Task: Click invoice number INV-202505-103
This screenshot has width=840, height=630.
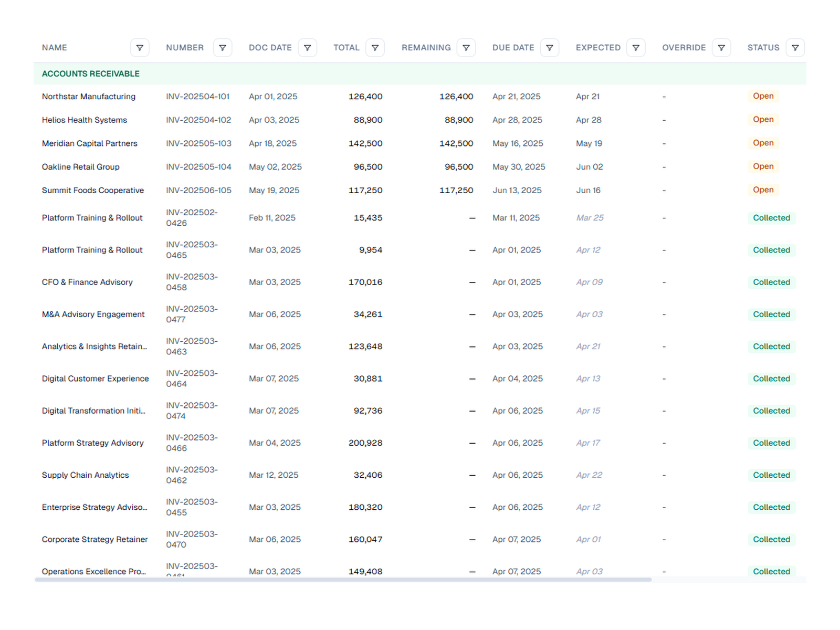Action: click(x=198, y=143)
